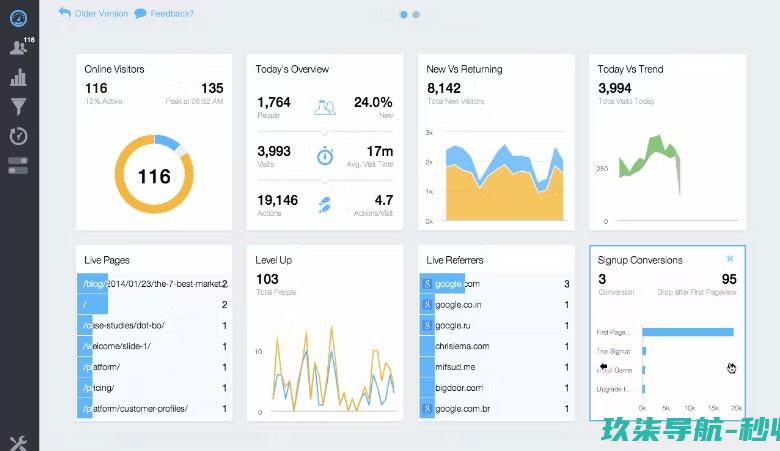780x451 pixels.
Task: Open the tools wrench icon at sidebar bottom
Action: pos(18,443)
